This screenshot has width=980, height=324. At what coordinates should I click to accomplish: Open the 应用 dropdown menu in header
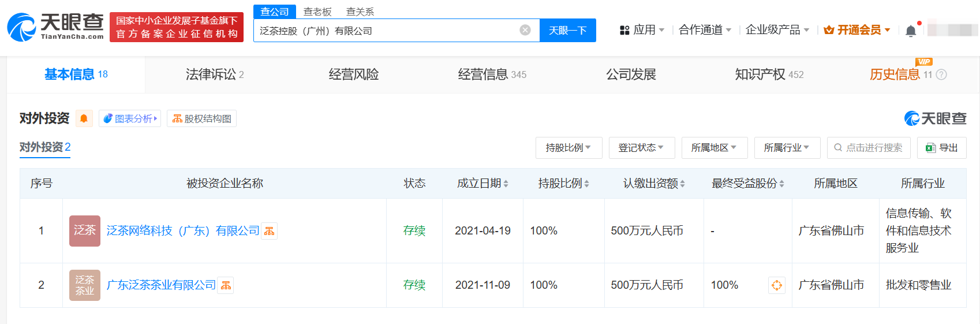tap(642, 30)
